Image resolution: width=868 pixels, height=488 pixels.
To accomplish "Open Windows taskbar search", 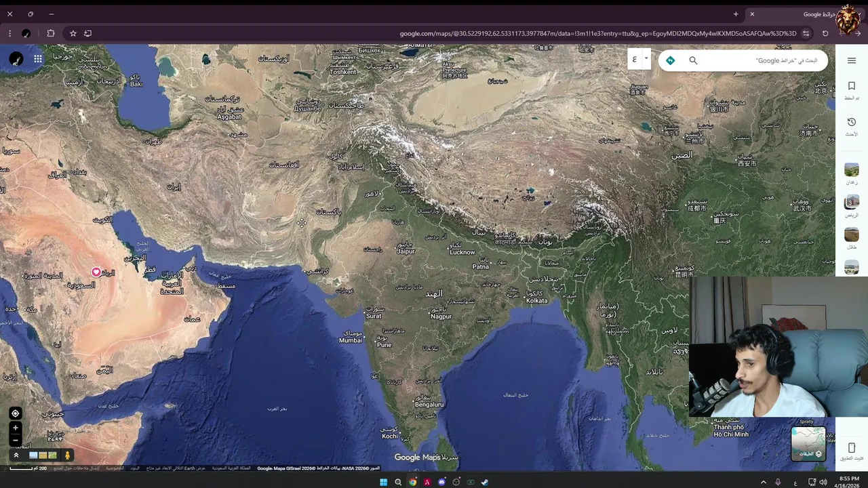I will click(x=398, y=482).
